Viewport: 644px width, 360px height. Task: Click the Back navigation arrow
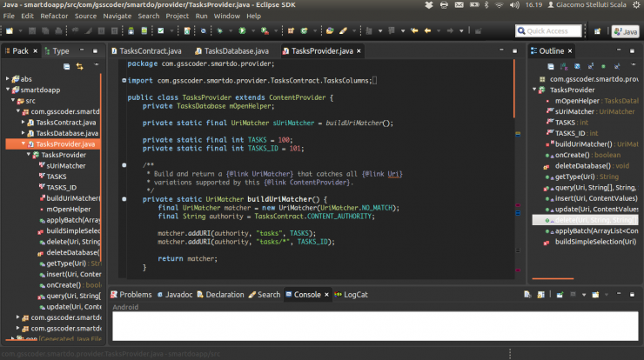[427, 30]
